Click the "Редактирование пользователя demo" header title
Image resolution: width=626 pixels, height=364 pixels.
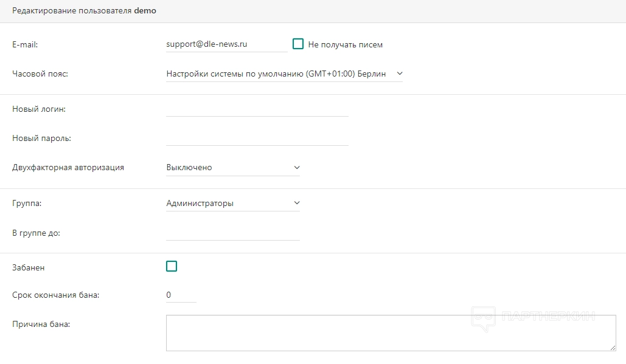click(x=84, y=11)
